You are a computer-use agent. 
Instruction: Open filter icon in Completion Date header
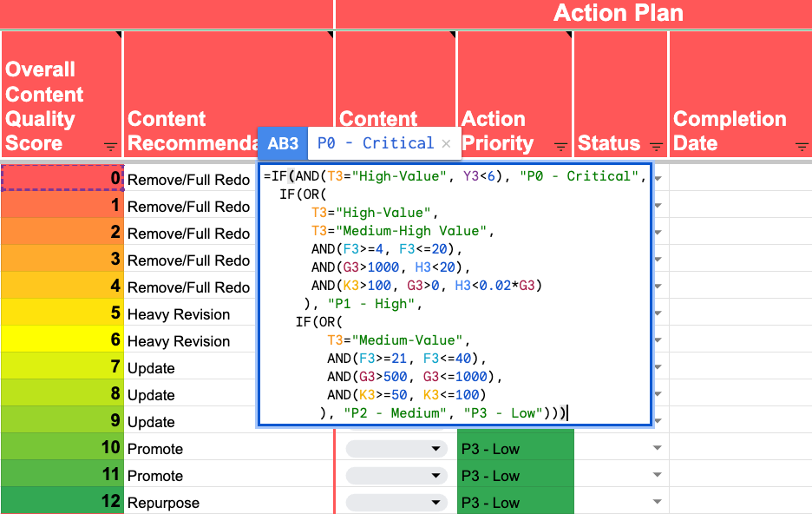point(802,147)
